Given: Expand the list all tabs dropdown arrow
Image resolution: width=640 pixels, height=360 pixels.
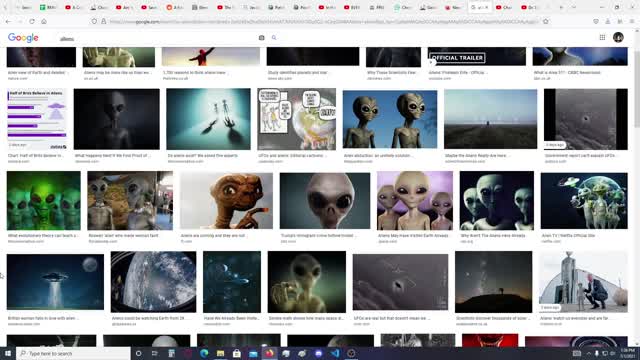Looking at the screenshot, I should coord(573,7).
